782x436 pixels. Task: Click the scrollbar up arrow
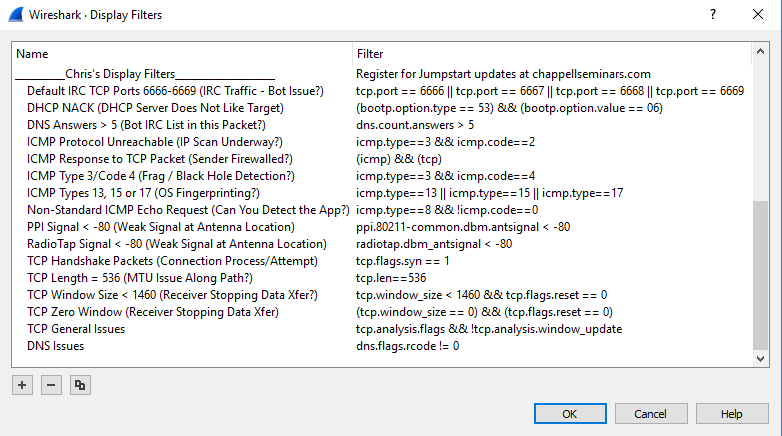pyautogui.click(x=760, y=51)
